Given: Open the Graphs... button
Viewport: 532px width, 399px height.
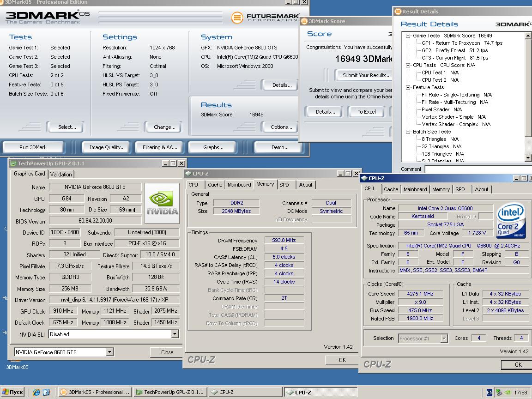Looking at the screenshot, I should [x=213, y=147].
